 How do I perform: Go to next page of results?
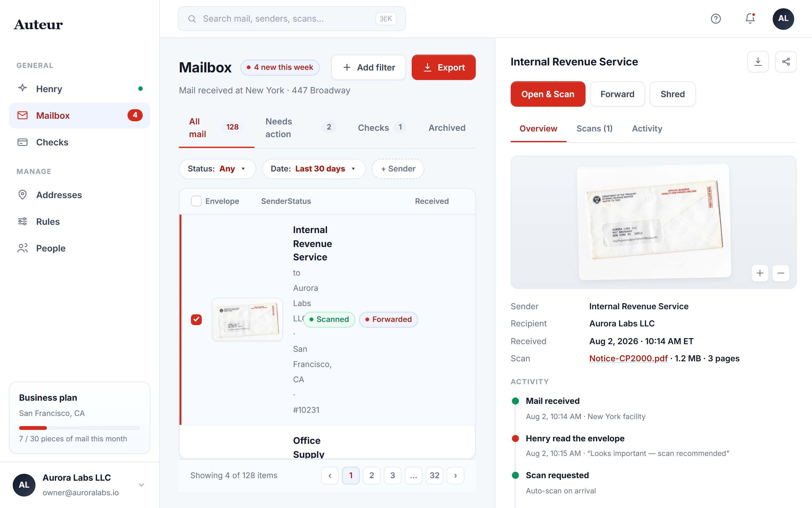(455, 475)
